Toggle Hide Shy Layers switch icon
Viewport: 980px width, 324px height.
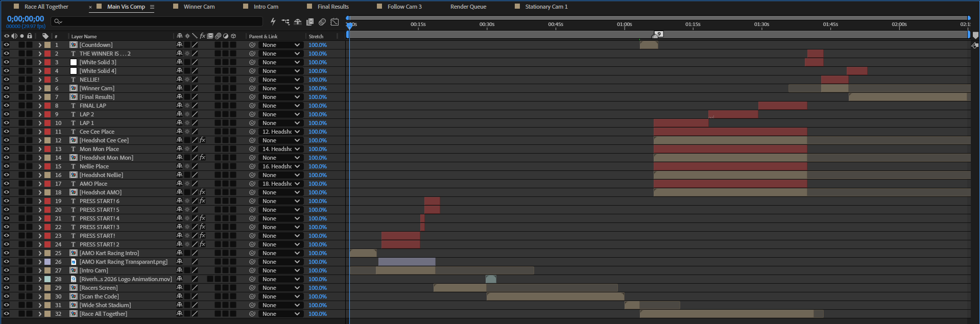click(x=298, y=22)
